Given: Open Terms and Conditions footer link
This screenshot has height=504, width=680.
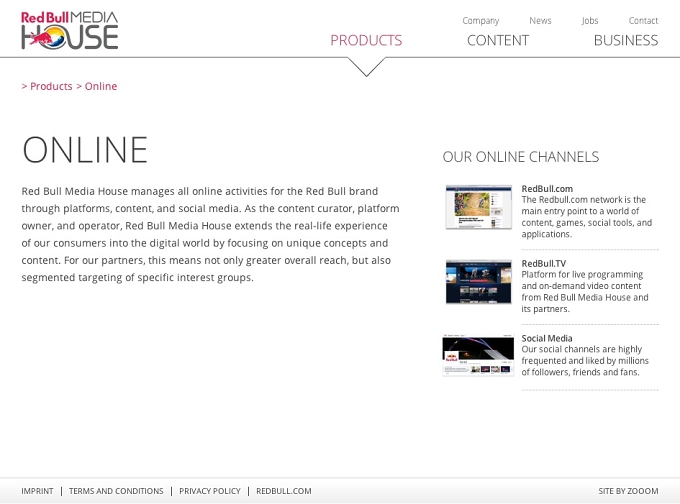Looking at the screenshot, I should click(x=116, y=491).
